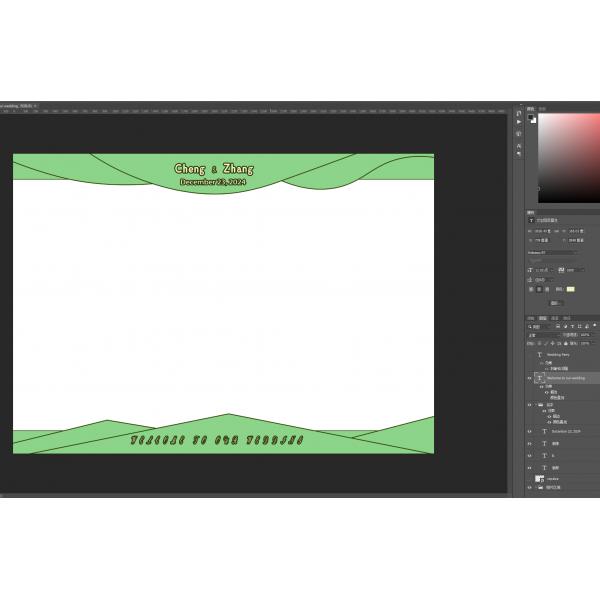Click the pale yellow text color swatch
The image size is (600, 600).
[571, 289]
